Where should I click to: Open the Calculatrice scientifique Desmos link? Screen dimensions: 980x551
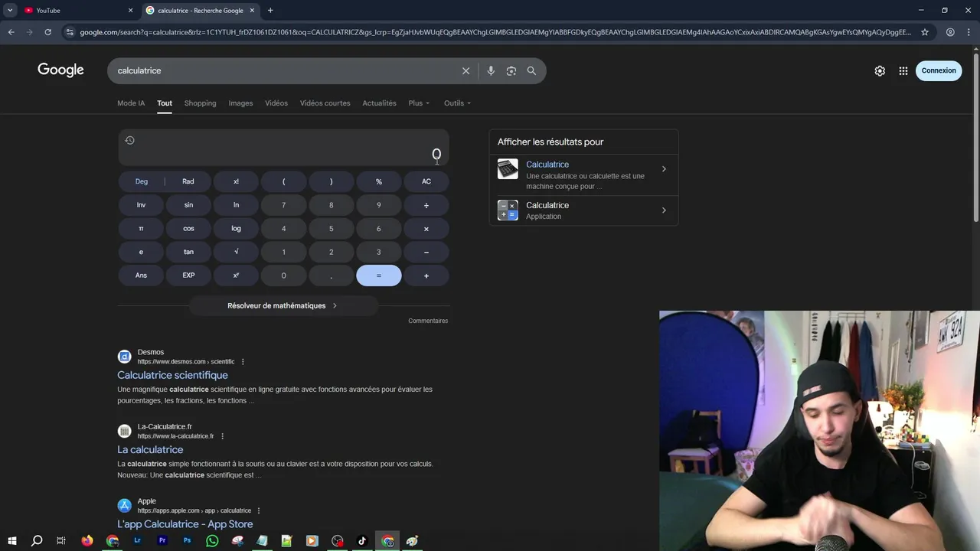[x=172, y=375]
